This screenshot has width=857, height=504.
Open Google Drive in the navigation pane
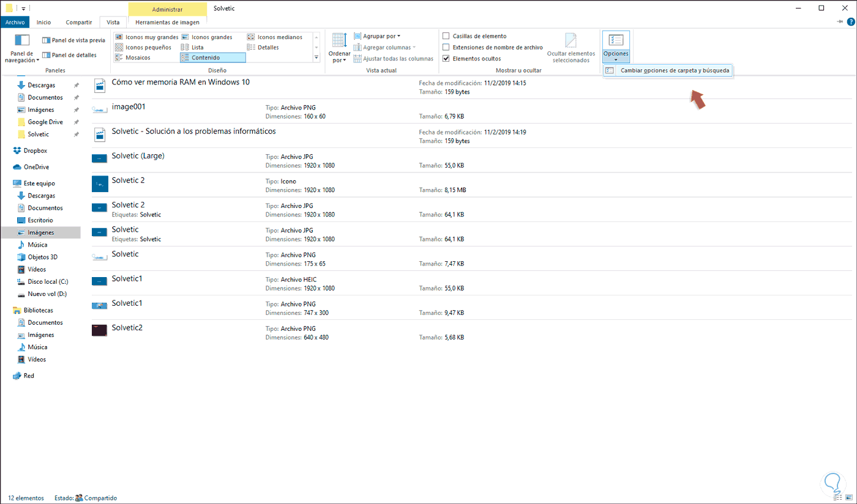click(45, 122)
